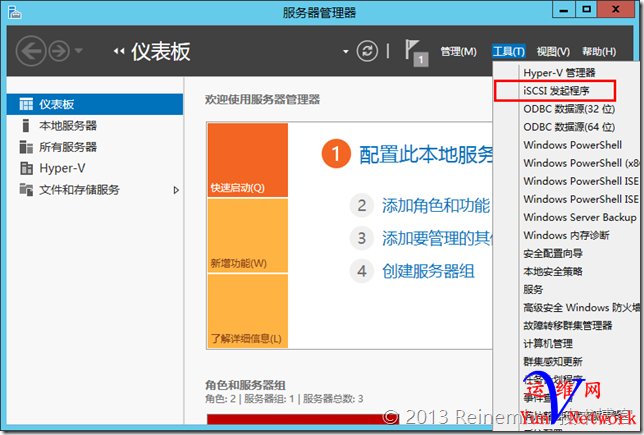Screen dimensions: 644x435
Task: Choose Windows 内存诊断 menu entry
Action: 566,235
